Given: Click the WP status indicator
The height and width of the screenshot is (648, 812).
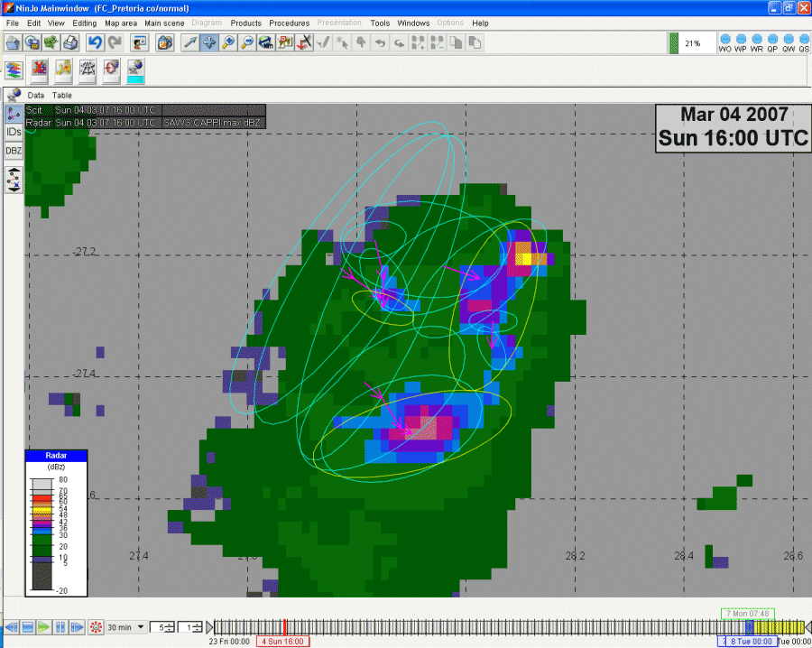Looking at the screenshot, I should (741, 43).
